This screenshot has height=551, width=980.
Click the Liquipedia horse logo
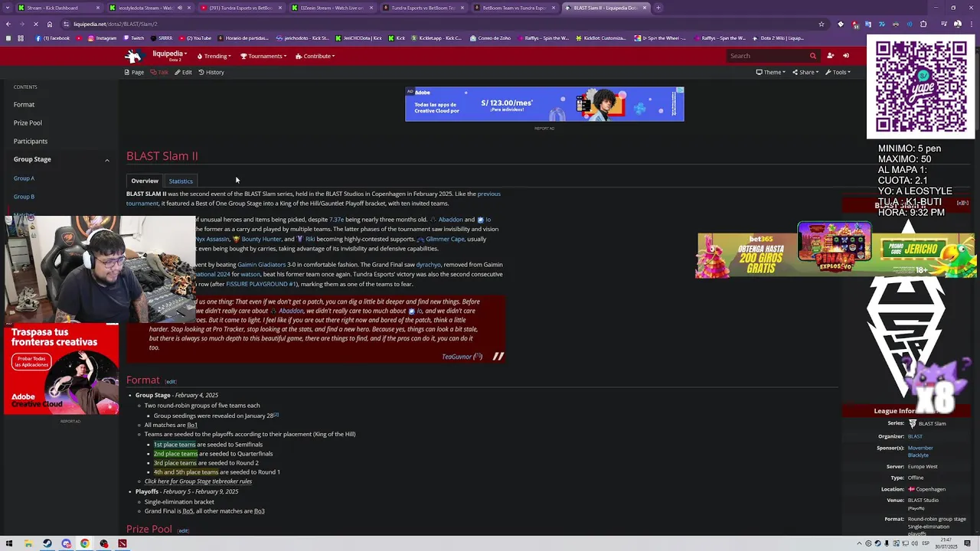(x=133, y=56)
